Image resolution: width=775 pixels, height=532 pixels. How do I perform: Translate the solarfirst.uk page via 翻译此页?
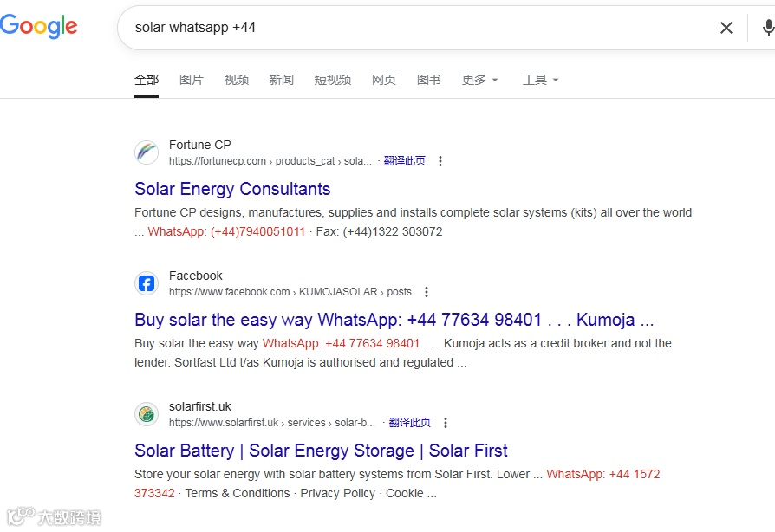click(410, 423)
